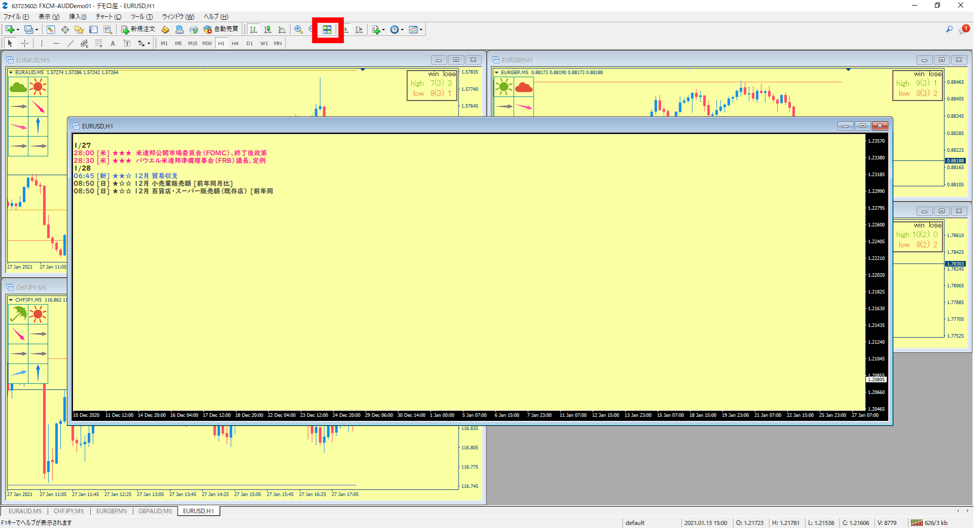980x528 pixels.
Task: Click the default profile in status bar
Action: coord(635,523)
